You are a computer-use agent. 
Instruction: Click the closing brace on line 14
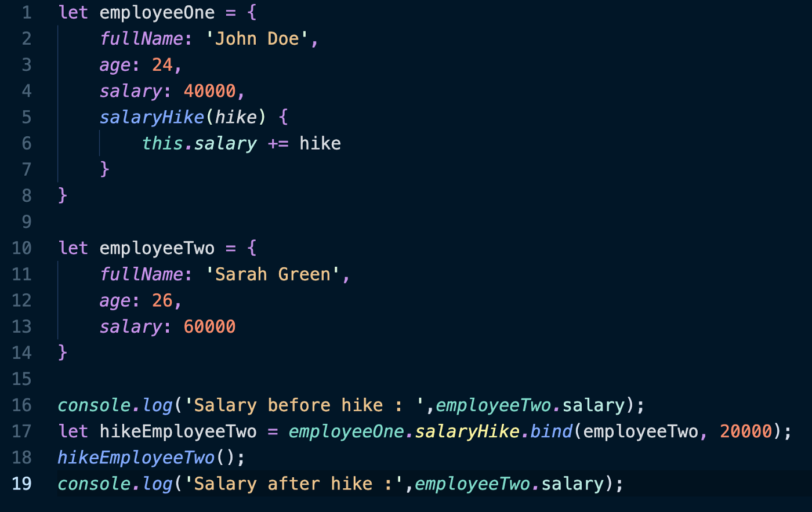coord(63,353)
